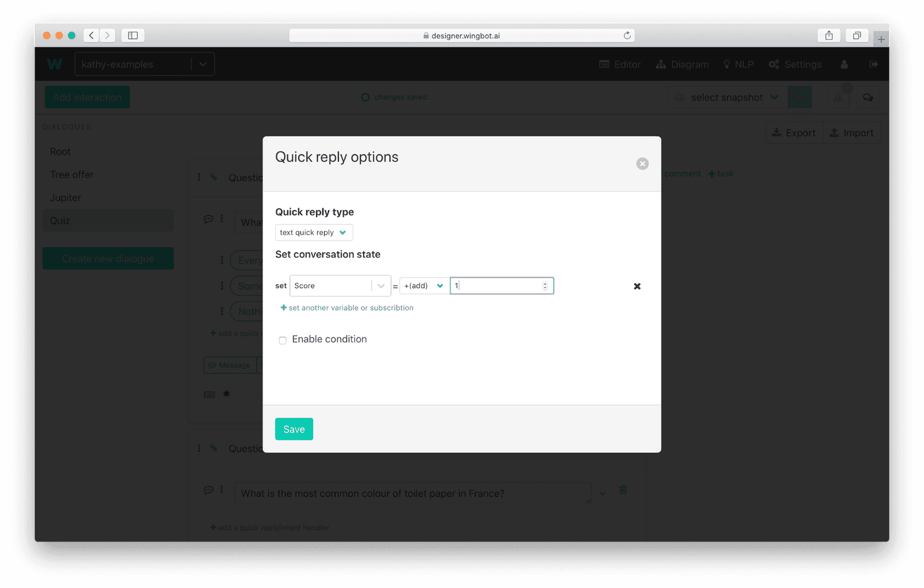Screen dimensions: 924x588
Task: Click the user profile icon
Action: point(844,64)
